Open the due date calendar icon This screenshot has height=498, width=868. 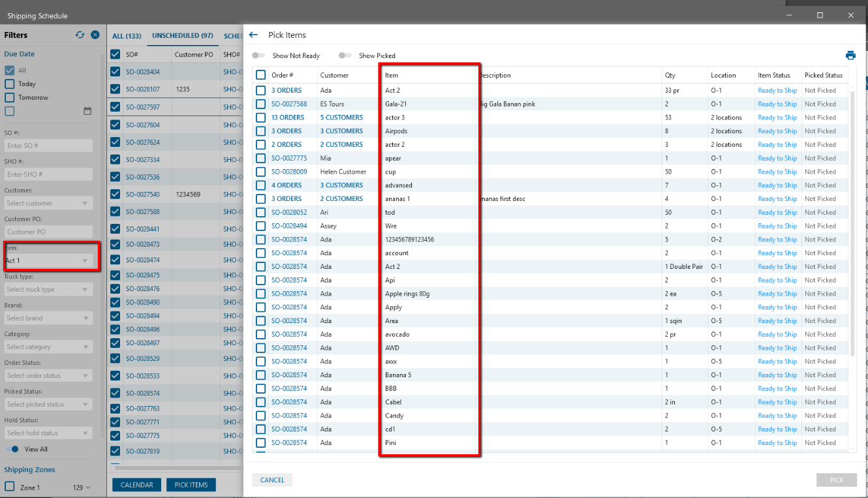[87, 112]
